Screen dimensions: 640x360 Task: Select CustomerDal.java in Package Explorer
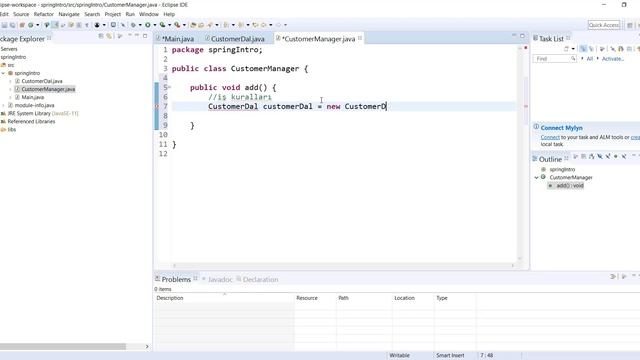[x=42, y=81]
